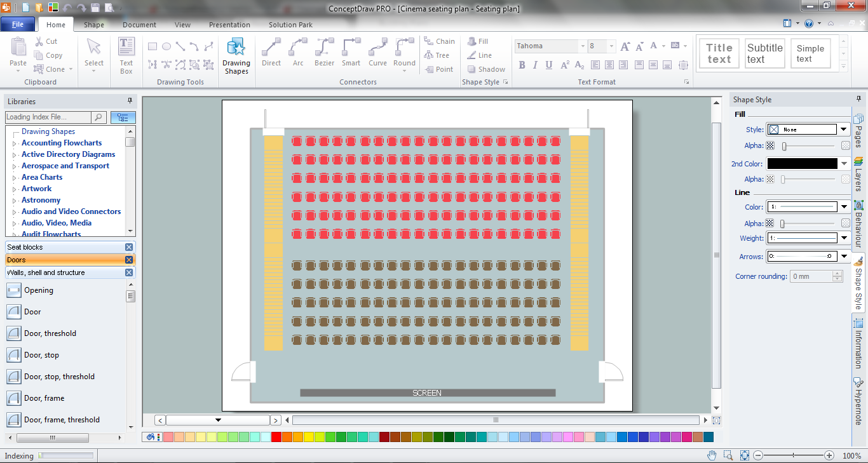Open the Drawing Shapes tool

pyautogui.click(x=236, y=56)
